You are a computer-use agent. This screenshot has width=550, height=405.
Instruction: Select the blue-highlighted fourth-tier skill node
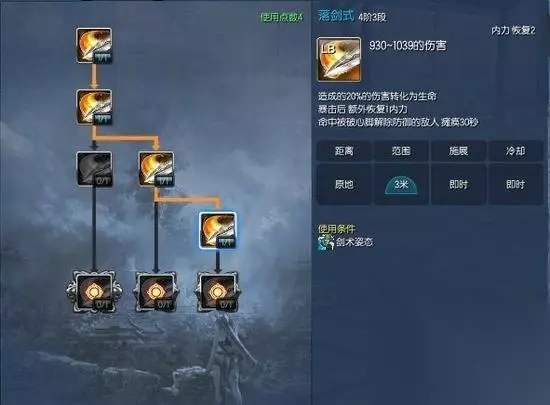tap(218, 230)
